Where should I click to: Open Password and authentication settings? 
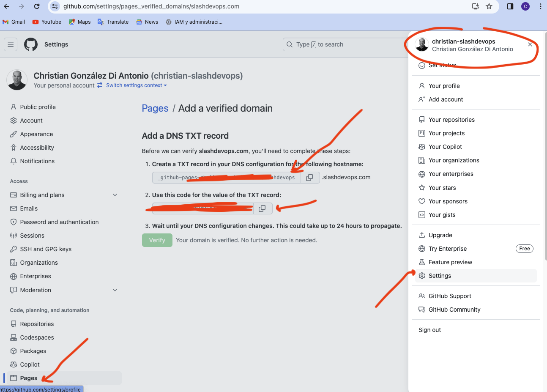[64, 222]
